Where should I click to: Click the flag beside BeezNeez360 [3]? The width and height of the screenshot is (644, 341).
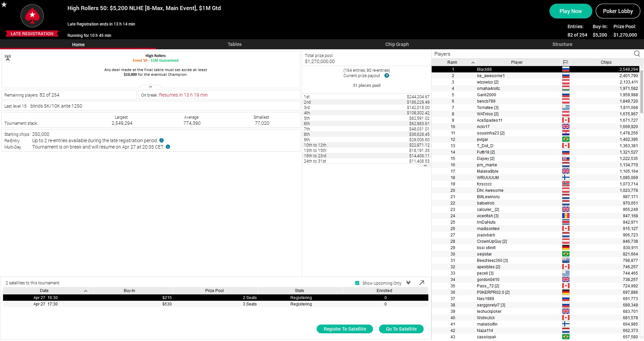(x=566, y=261)
